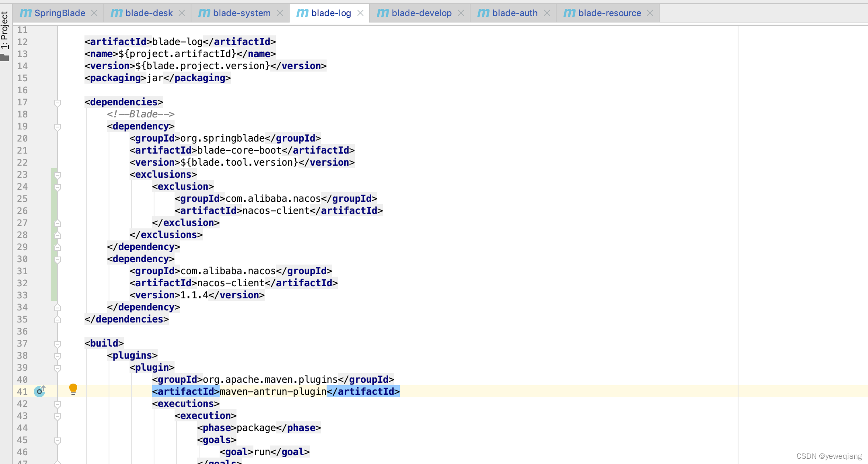Collapse the executions fold at line 42
This screenshot has width=868, height=464.
[x=58, y=404]
